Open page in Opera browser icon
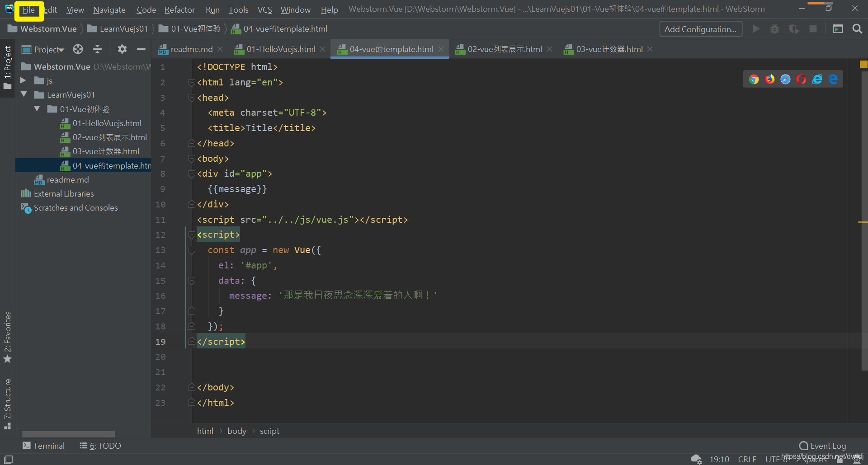868x465 pixels. [801, 80]
